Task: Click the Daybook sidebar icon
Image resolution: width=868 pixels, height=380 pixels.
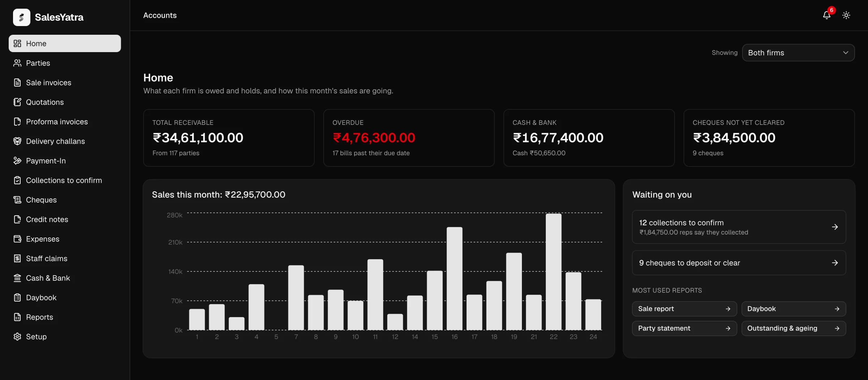Action: pos(17,297)
